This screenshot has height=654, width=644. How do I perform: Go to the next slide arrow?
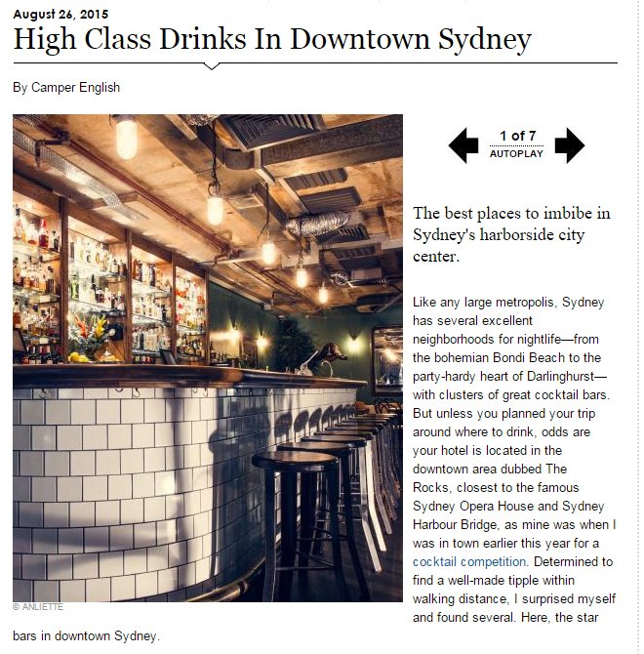[x=570, y=145]
